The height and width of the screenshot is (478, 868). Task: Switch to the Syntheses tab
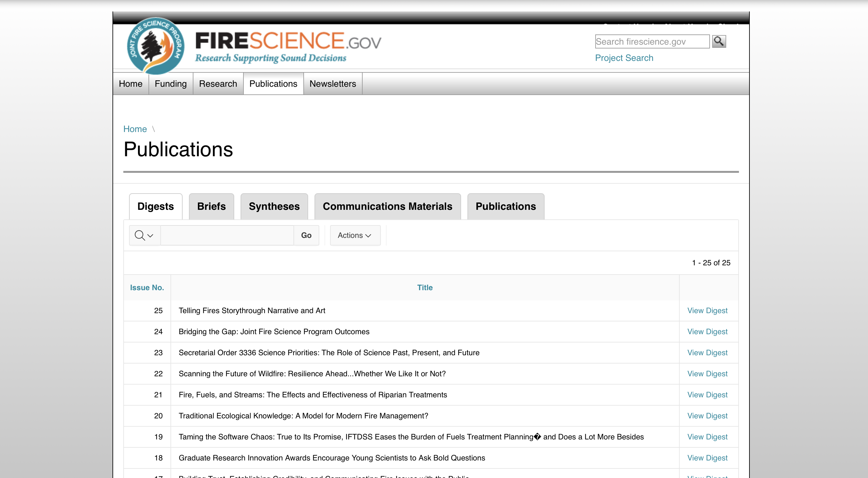(274, 206)
